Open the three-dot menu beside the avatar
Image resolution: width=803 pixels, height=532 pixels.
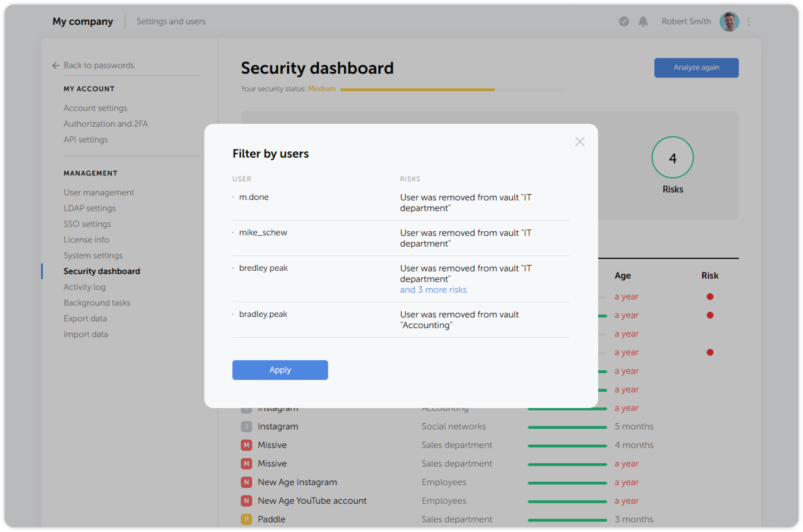pos(749,22)
